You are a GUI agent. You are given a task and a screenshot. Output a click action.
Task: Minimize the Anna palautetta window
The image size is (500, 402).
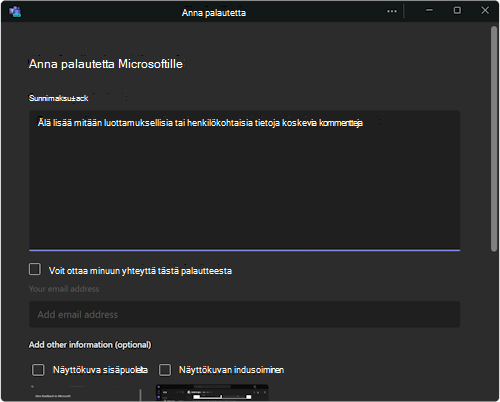click(429, 11)
